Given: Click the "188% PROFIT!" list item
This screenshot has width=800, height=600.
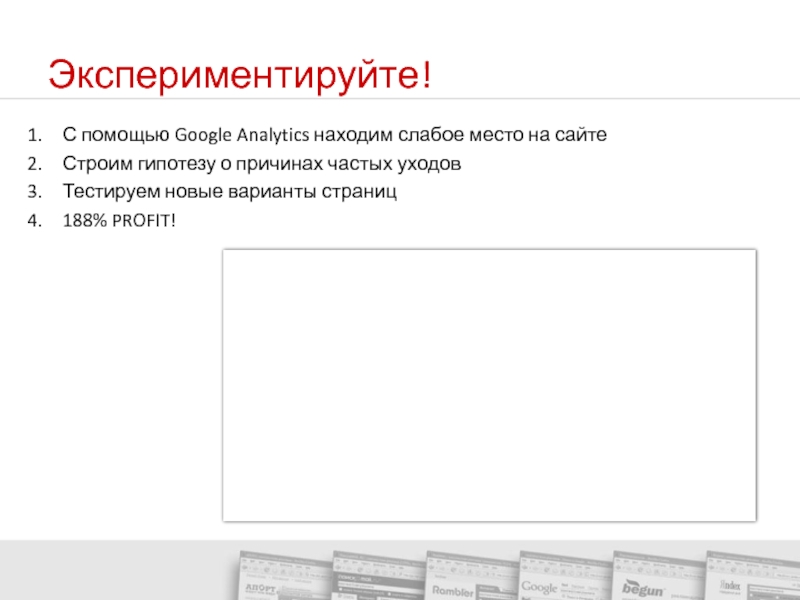Looking at the screenshot, I should pyautogui.click(x=119, y=220).
